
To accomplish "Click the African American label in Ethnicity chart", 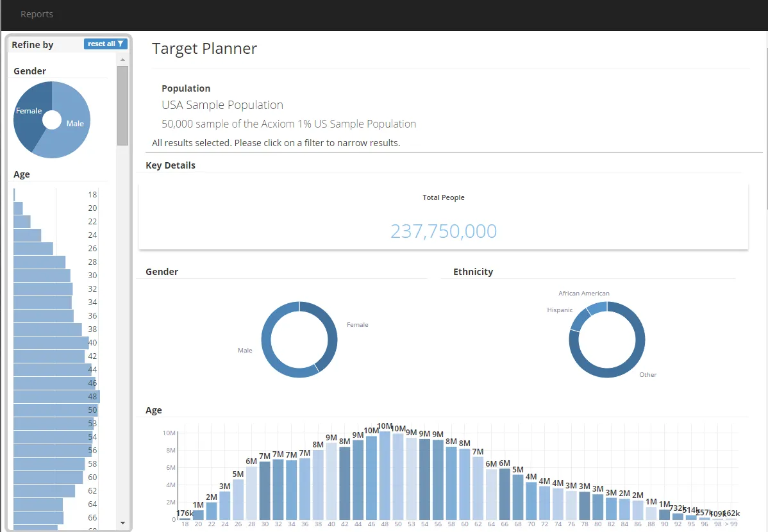I will 584,294.
